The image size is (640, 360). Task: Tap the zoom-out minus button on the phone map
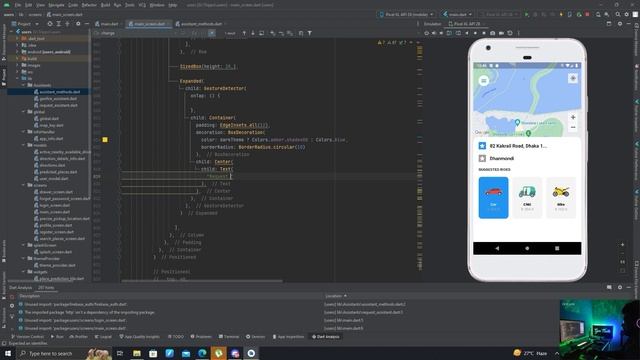click(x=573, y=127)
